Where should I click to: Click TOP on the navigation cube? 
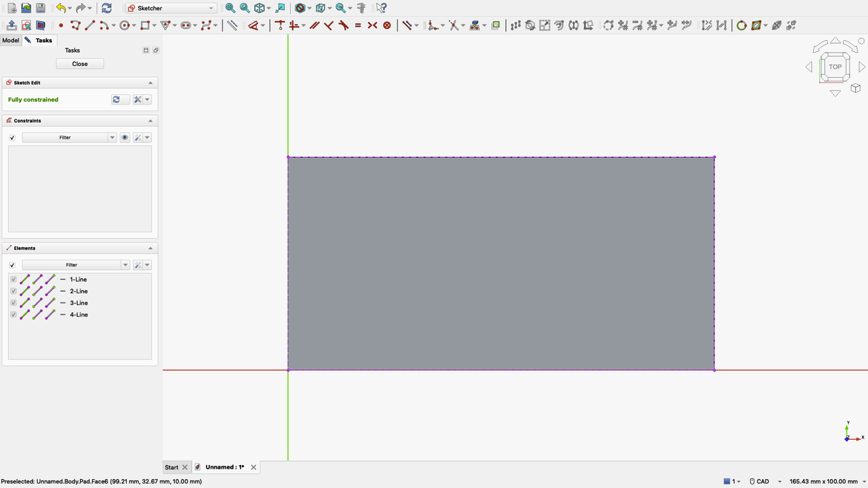pos(835,67)
